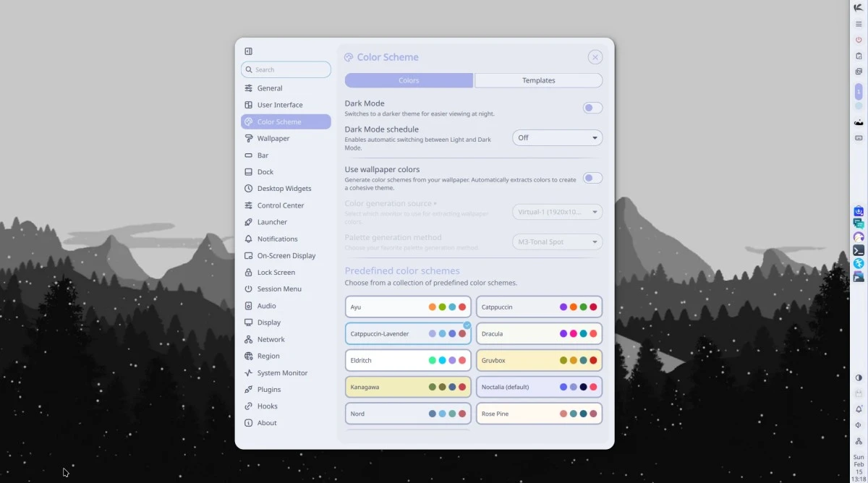
Task: Open the System Monitor settings
Action: click(x=282, y=373)
